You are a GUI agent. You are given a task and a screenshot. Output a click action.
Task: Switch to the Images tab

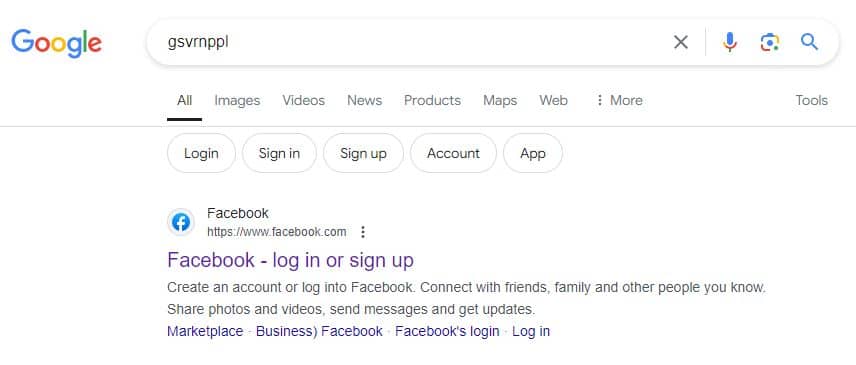(x=237, y=100)
